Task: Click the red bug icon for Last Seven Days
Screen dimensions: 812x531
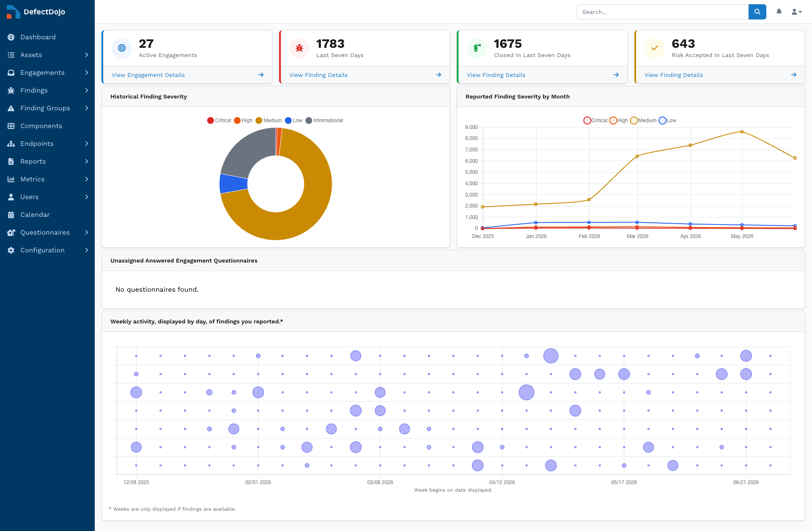Action: pos(299,48)
